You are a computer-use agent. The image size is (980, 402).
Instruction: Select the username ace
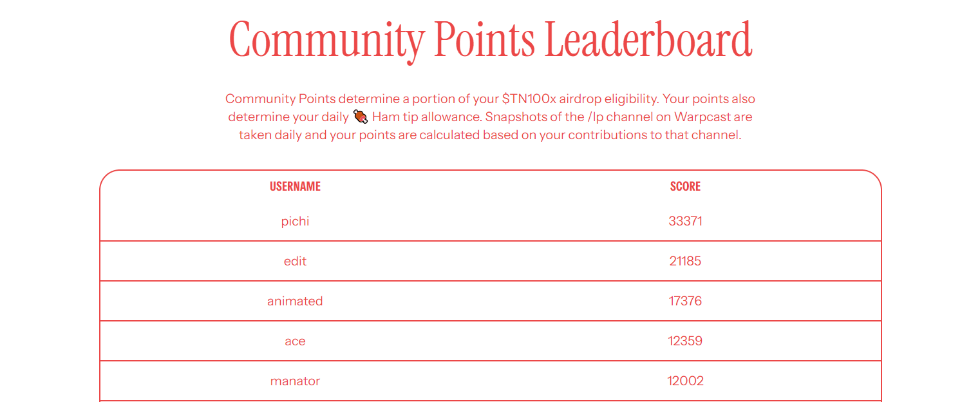[x=295, y=341]
